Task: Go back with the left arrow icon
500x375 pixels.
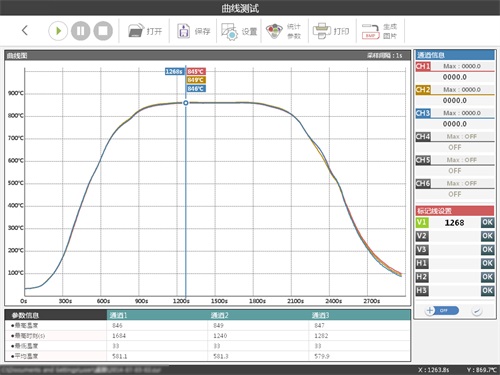Action: coord(25,31)
